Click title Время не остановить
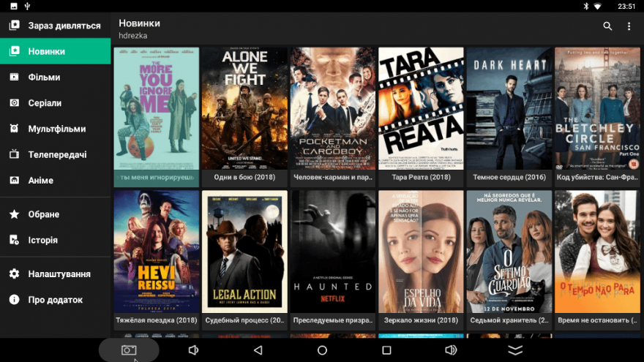The height and width of the screenshot is (362, 644). (x=597, y=320)
